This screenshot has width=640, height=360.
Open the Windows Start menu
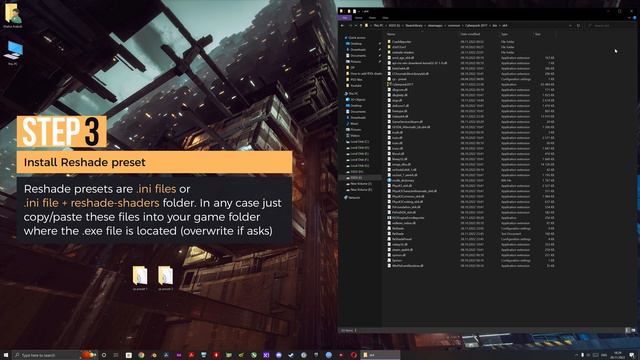click(x=6, y=355)
